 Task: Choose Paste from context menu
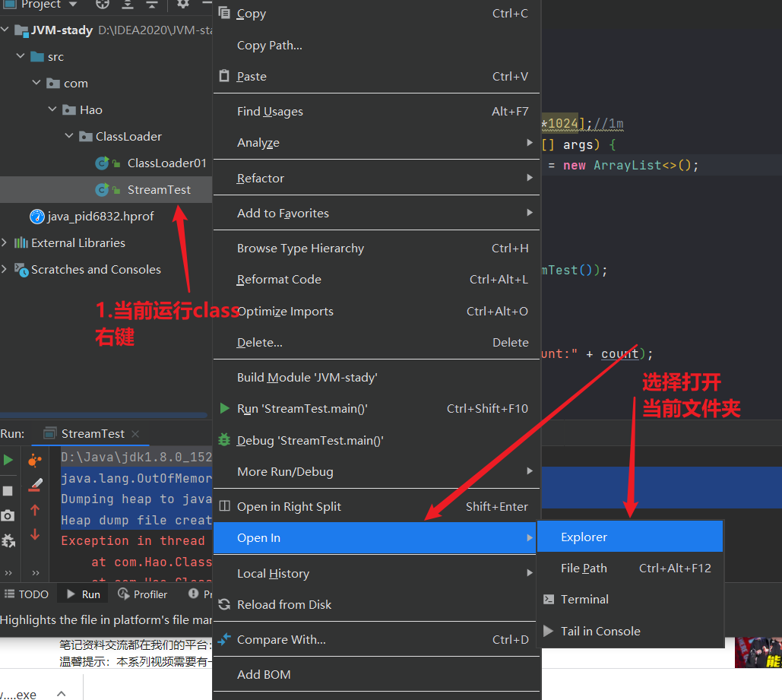376,76
